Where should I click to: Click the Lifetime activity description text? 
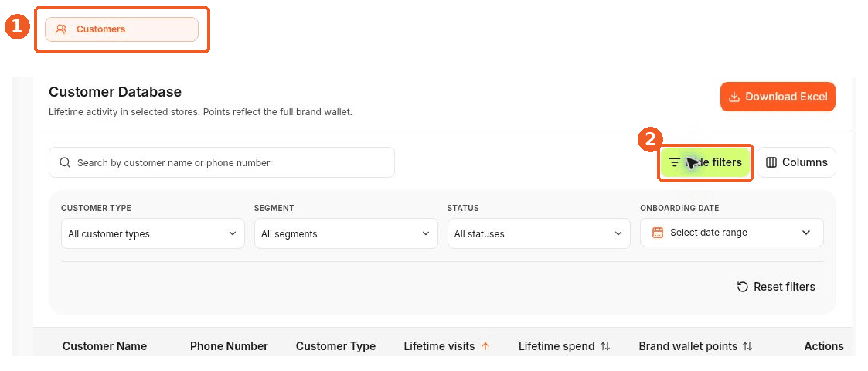coord(200,112)
